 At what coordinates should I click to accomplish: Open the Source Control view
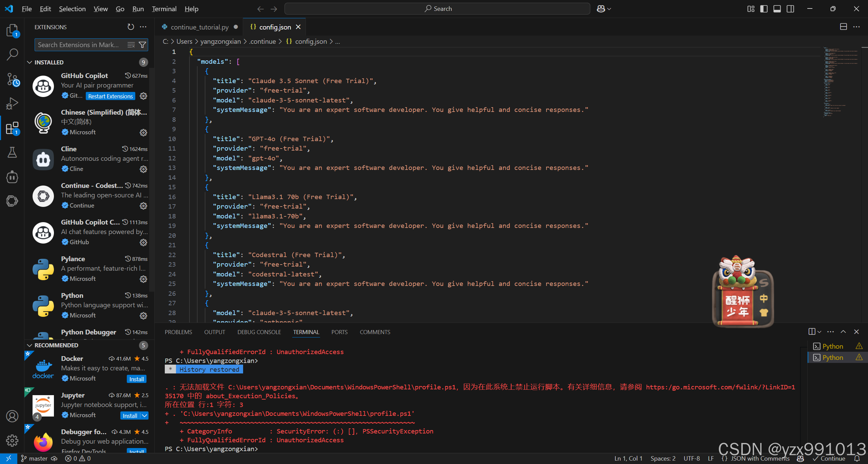coord(12,79)
